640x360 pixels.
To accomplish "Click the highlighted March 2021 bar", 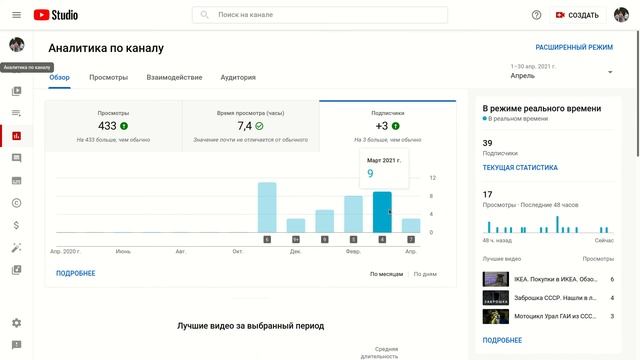I will point(382,212).
